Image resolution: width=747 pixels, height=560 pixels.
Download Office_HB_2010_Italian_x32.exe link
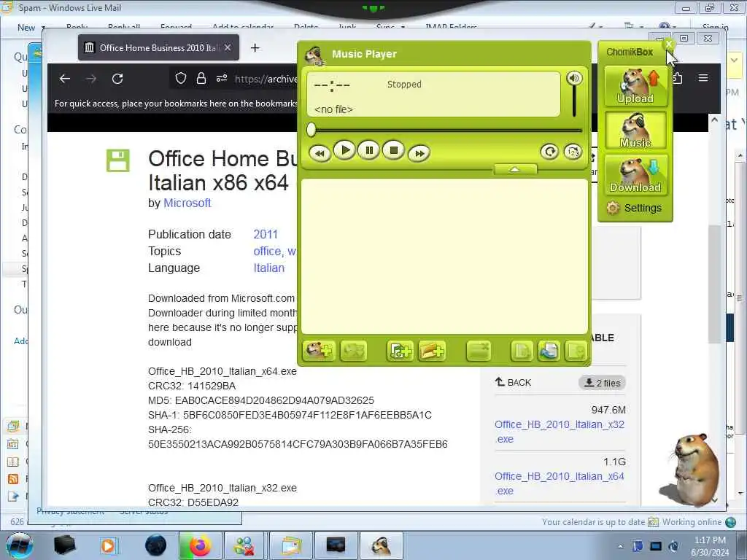pos(560,432)
